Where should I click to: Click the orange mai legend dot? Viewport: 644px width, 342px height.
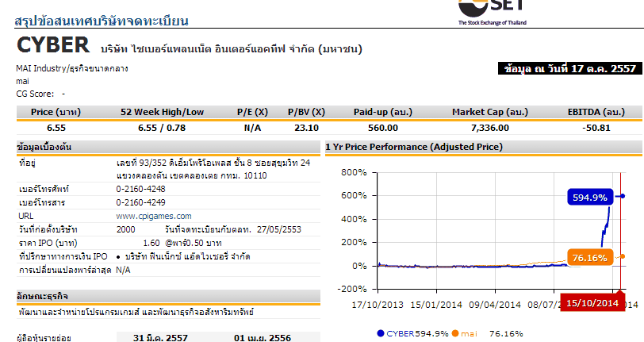[x=454, y=333]
